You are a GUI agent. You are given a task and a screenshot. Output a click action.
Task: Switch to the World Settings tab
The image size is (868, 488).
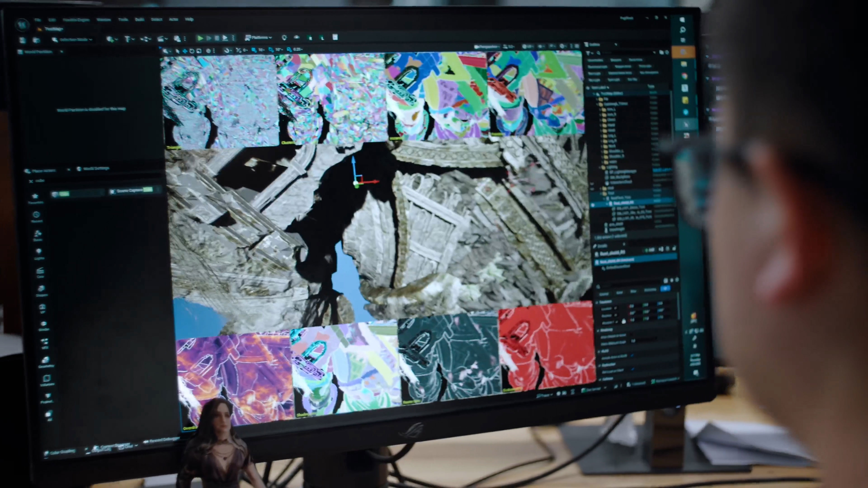tap(93, 168)
